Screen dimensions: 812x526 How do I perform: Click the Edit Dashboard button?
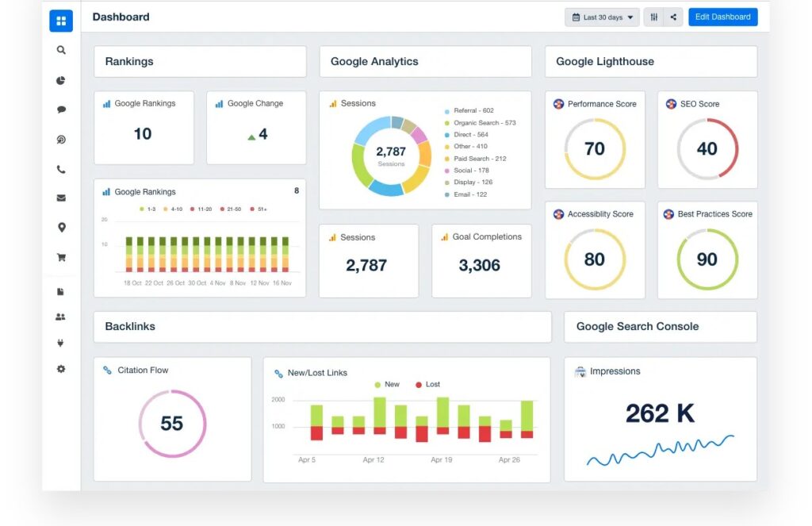pyautogui.click(x=722, y=17)
